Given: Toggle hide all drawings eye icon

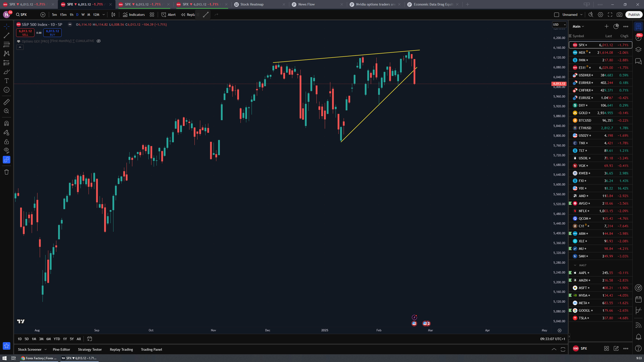Looking at the screenshot, I should (7, 151).
